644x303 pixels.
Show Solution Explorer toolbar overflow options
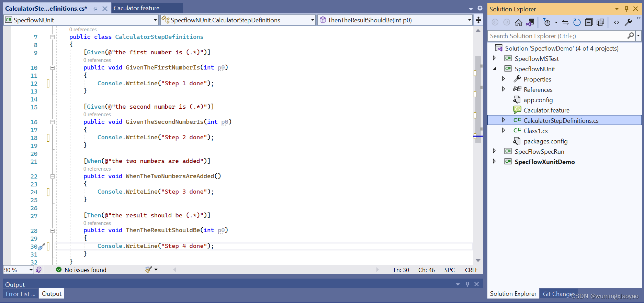(639, 19)
